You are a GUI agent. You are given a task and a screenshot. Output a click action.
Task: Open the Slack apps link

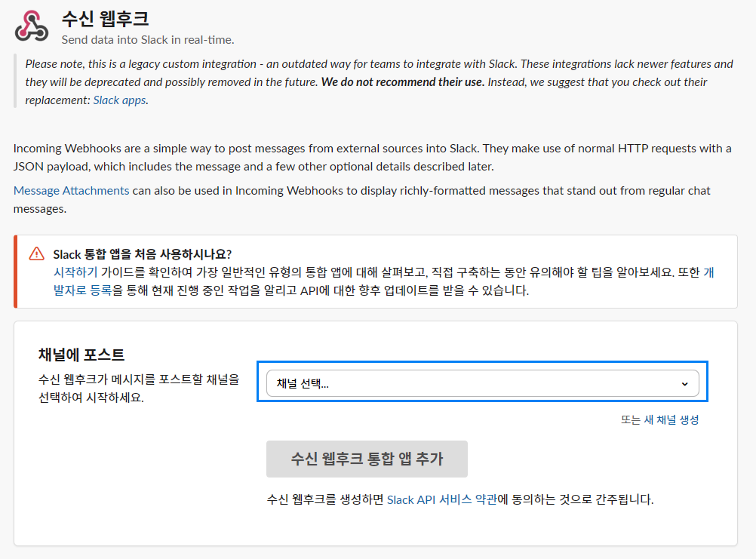pyautogui.click(x=119, y=100)
